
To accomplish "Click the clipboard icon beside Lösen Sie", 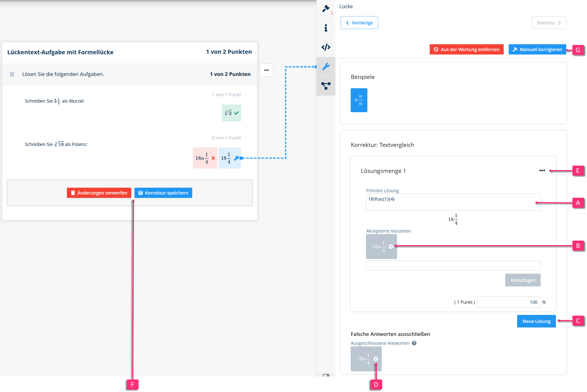I will coord(12,74).
